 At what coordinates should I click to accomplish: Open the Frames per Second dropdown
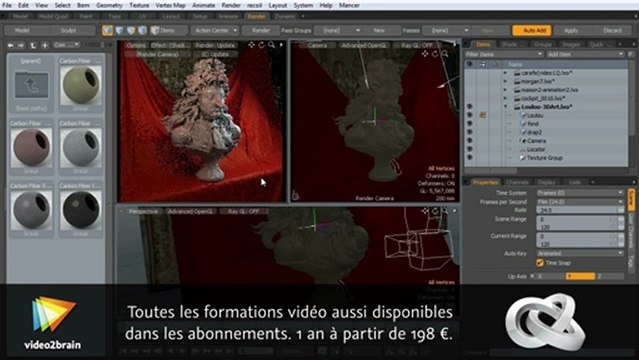pos(580,202)
